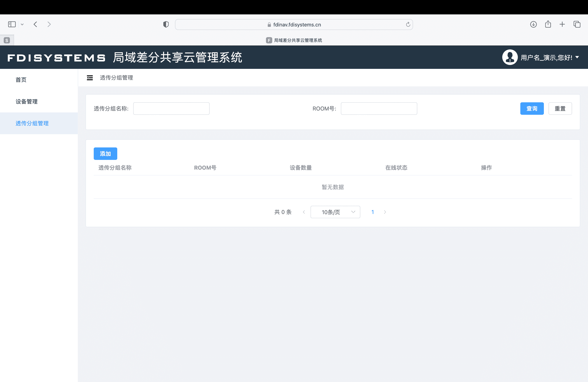Open 设备管理 in the side menu

[x=27, y=102]
